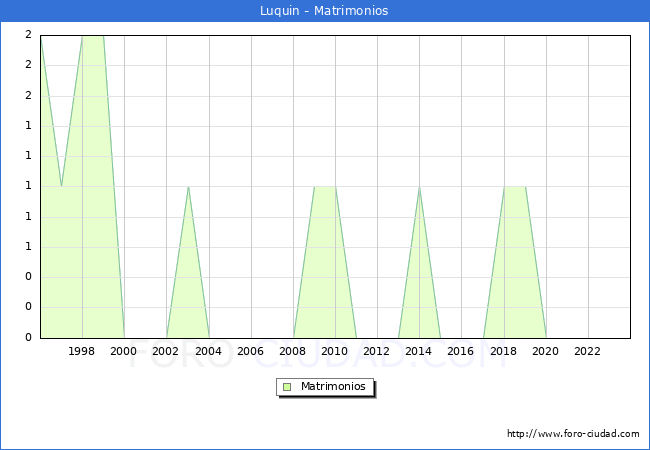Screen dimensions: 650x450
Task: Click the 2002 year label
Action: click(x=166, y=351)
